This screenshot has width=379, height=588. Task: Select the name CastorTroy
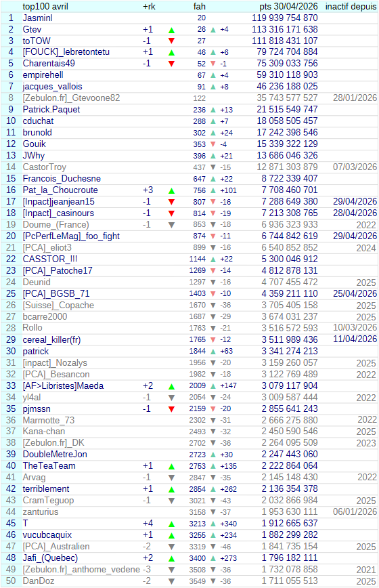44,167
